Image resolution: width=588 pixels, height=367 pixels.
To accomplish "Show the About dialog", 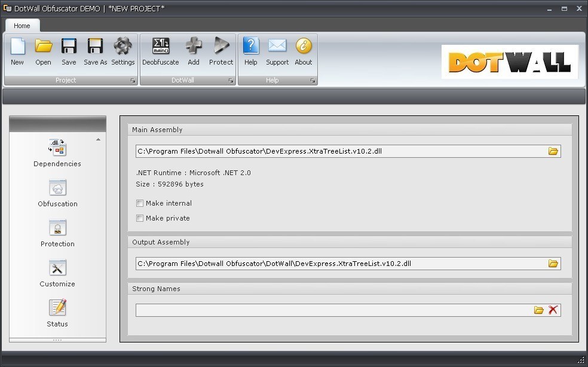I will pos(304,51).
